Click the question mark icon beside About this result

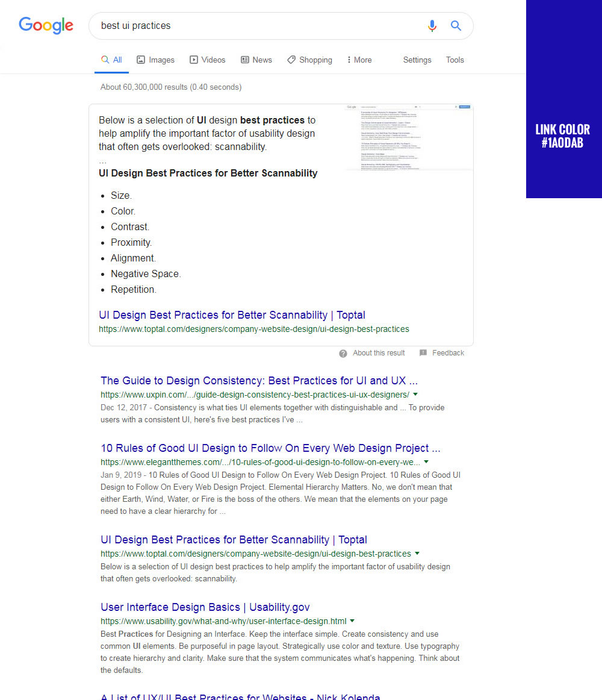pos(343,353)
